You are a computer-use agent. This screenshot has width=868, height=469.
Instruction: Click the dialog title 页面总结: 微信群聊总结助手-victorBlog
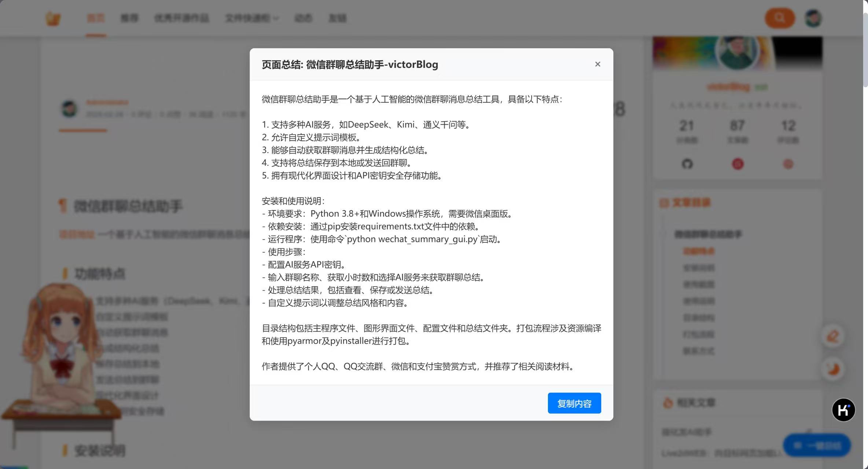[350, 64]
